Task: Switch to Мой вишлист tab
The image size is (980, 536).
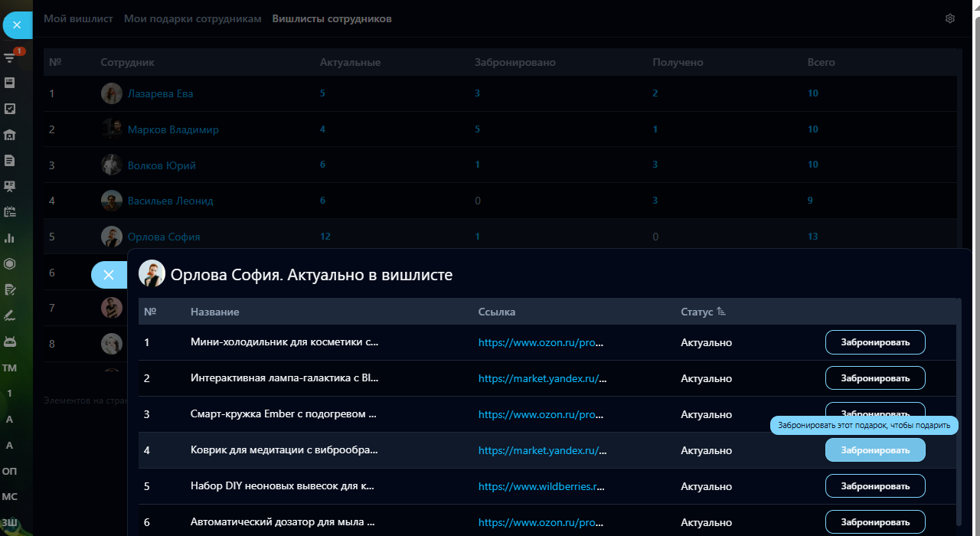Action: [78, 18]
